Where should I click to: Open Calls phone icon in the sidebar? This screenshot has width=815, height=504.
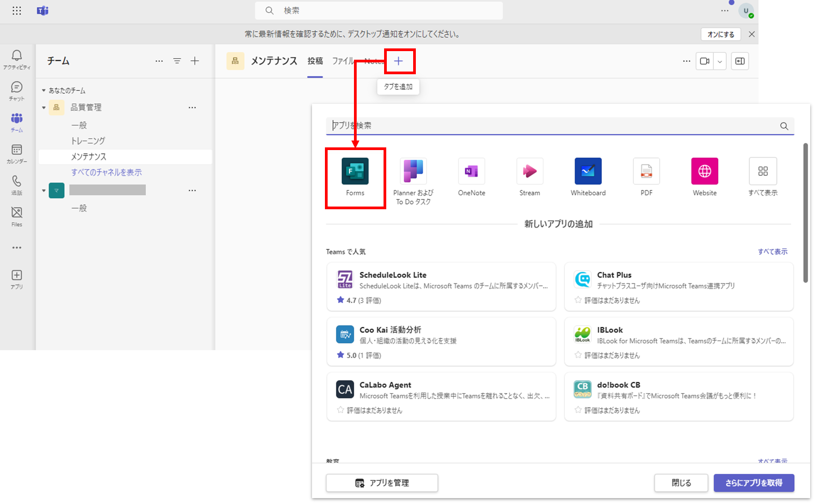coord(17,185)
